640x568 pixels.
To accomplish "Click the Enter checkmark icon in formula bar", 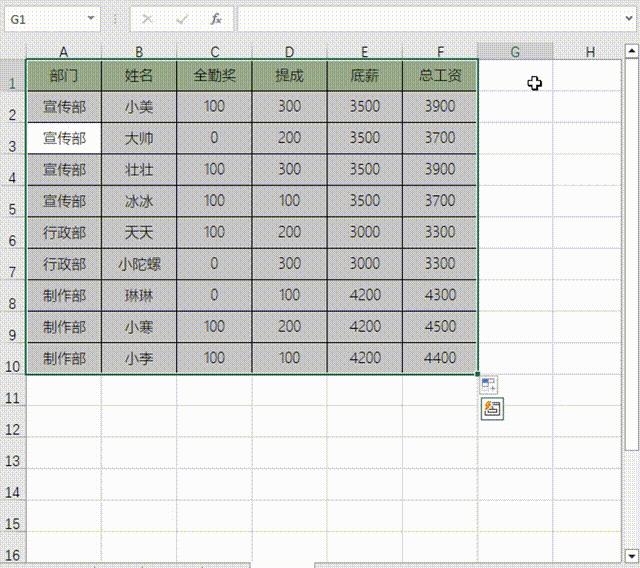I will pyautogui.click(x=182, y=19).
